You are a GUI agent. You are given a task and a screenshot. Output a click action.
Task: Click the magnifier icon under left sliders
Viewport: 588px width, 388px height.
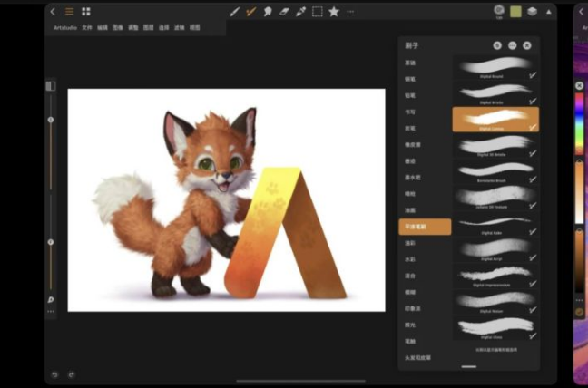[x=51, y=300]
